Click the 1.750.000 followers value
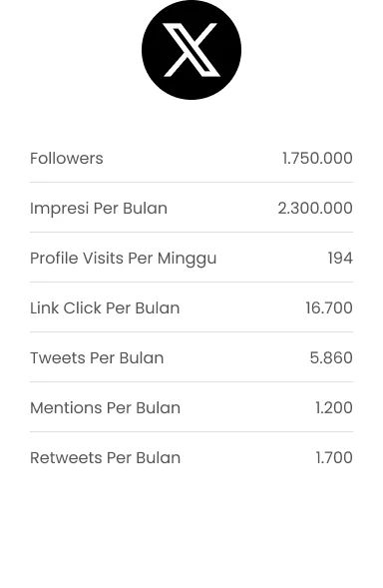Screen dimensions: 383x588 pos(317,159)
